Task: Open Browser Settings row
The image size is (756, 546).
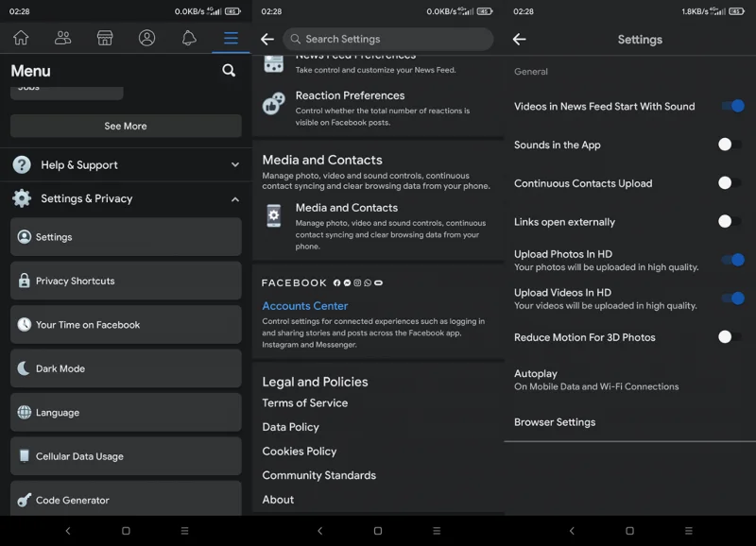Action: tap(629, 422)
